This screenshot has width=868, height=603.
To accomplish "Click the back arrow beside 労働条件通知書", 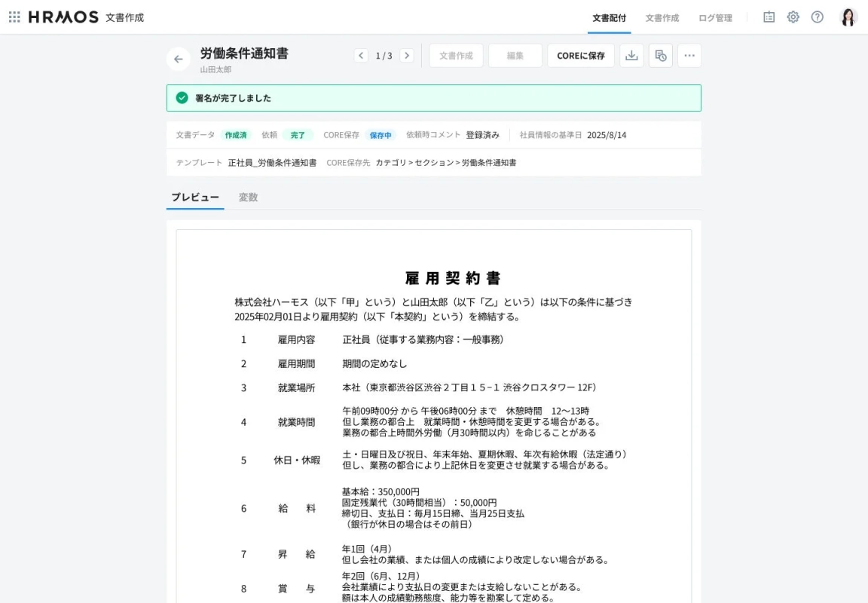I will [178, 59].
